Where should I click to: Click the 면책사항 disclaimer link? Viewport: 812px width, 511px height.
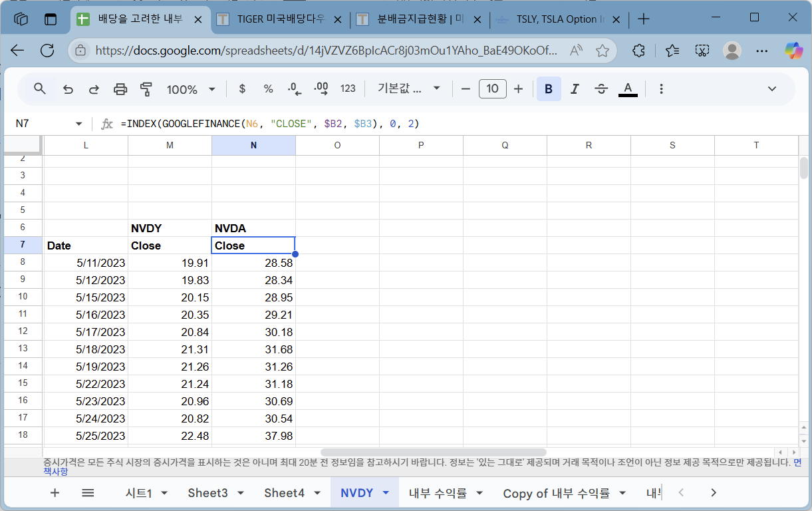[x=56, y=470]
